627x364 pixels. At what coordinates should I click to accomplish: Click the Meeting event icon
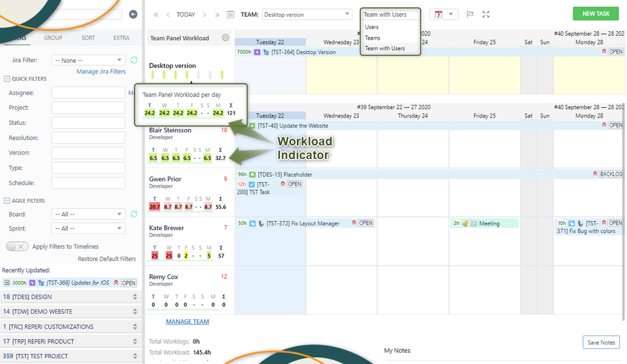465,223
